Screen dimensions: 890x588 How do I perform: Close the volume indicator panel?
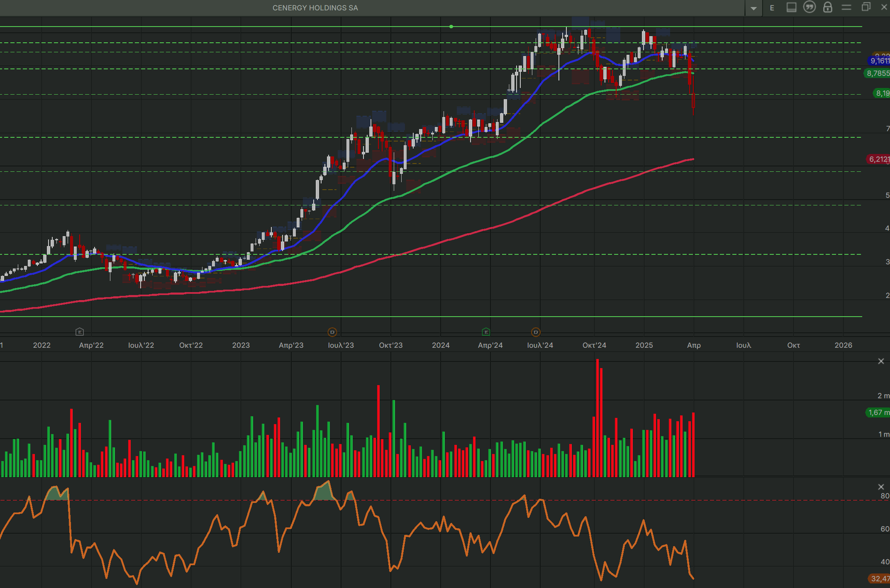coord(881,361)
